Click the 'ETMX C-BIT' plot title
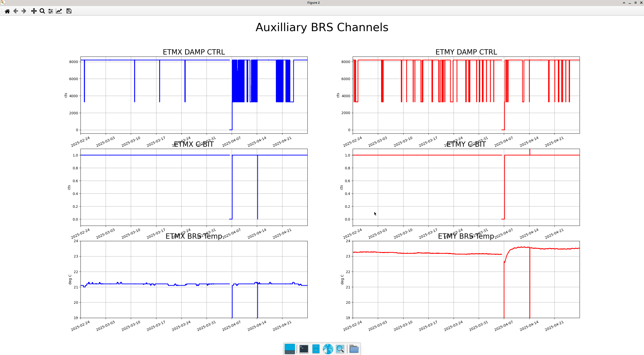The height and width of the screenshot is (355, 644). pos(194,144)
